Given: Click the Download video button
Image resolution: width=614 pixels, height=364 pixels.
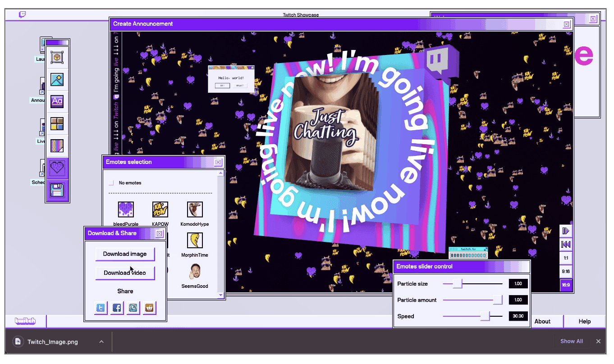Looking at the screenshot, I should click(125, 273).
